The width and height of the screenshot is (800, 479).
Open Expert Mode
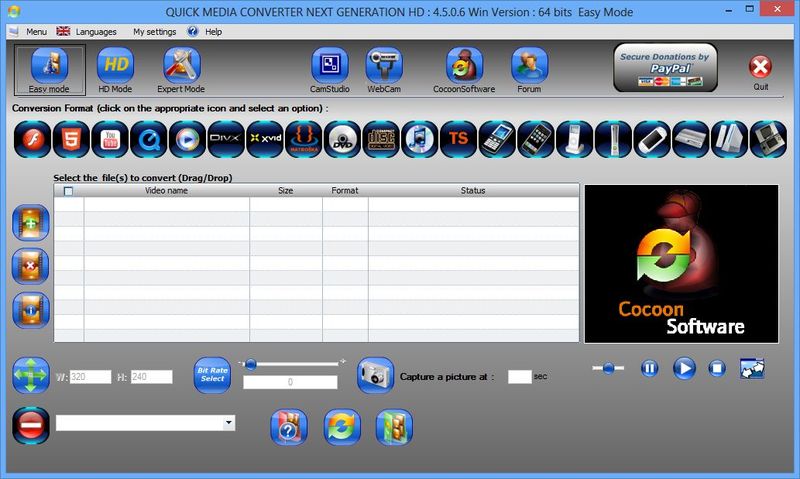click(x=181, y=70)
